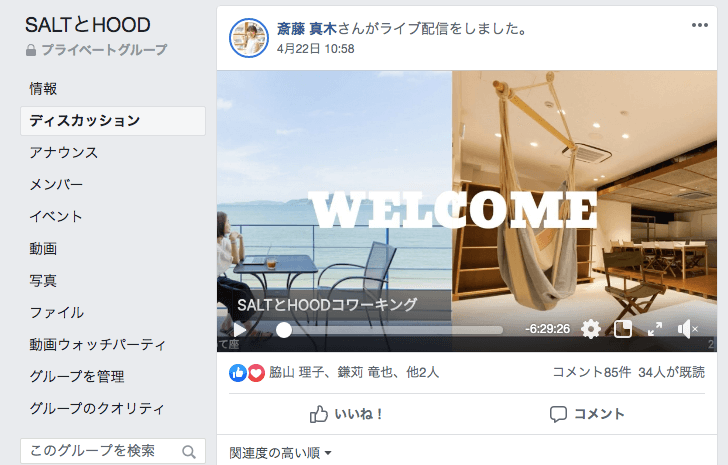Click このグループを検索 search field
Image resolution: width=728 pixels, height=465 pixels.
point(113,451)
